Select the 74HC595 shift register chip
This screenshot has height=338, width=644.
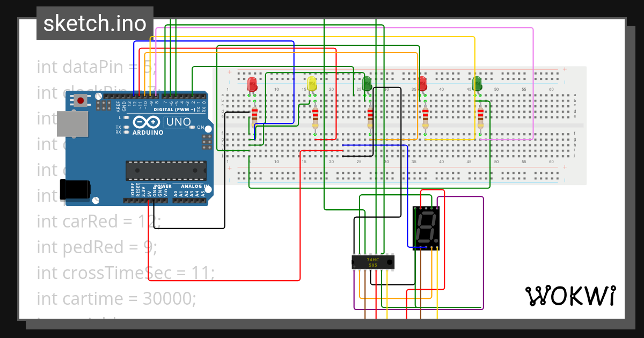pos(372,262)
